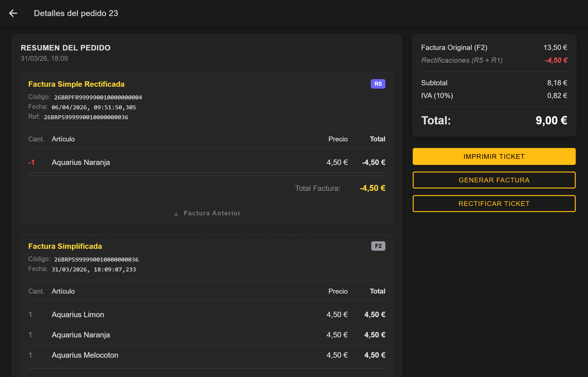
Task: Click the final Total of 9,00 €
Action: point(550,120)
